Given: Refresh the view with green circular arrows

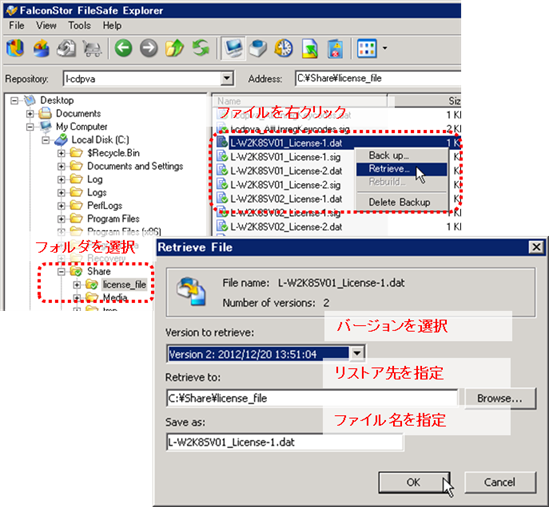Looking at the screenshot, I should (x=201, y=48).
